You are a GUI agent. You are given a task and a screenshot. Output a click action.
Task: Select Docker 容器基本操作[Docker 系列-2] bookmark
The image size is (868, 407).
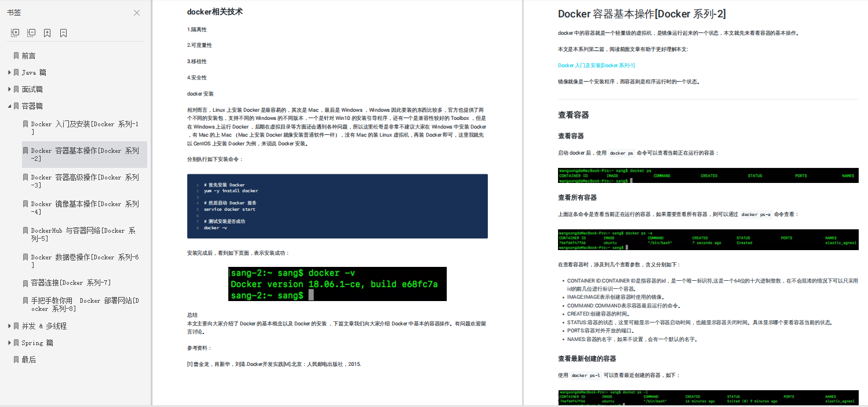pos(85,155)
